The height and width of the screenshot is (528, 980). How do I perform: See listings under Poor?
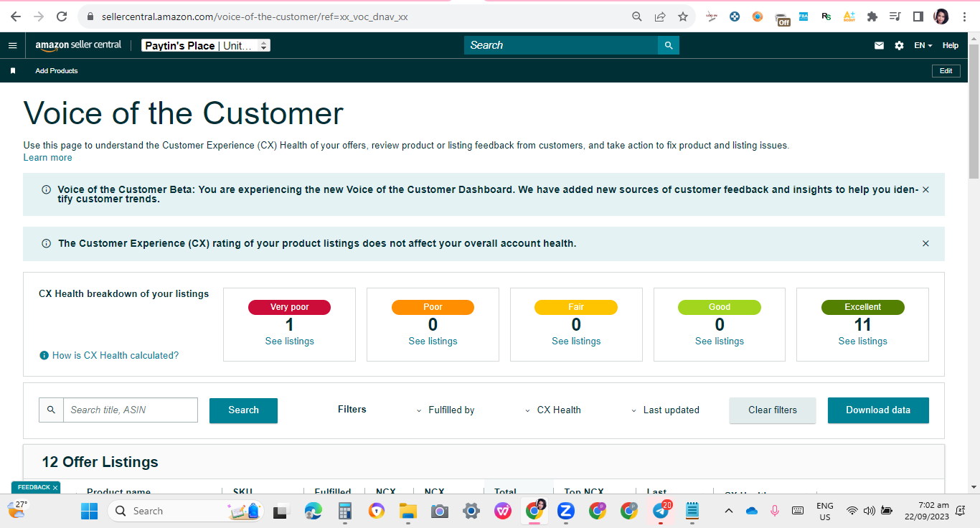coord(433,341)
